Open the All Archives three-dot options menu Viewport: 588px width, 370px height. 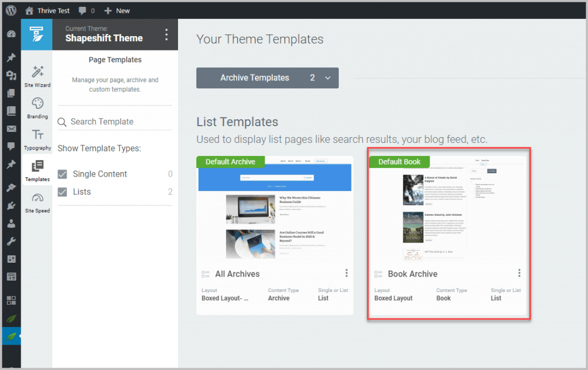click(346, 273)
